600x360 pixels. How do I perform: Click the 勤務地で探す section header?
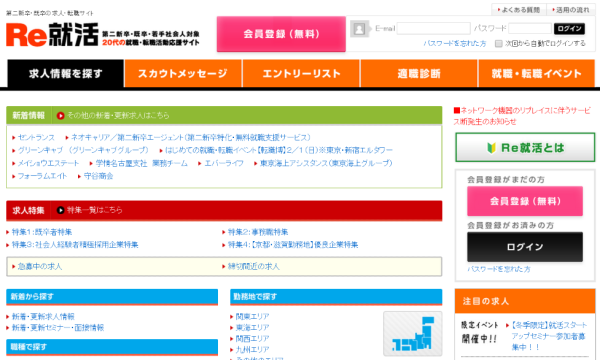click(336, 297)
